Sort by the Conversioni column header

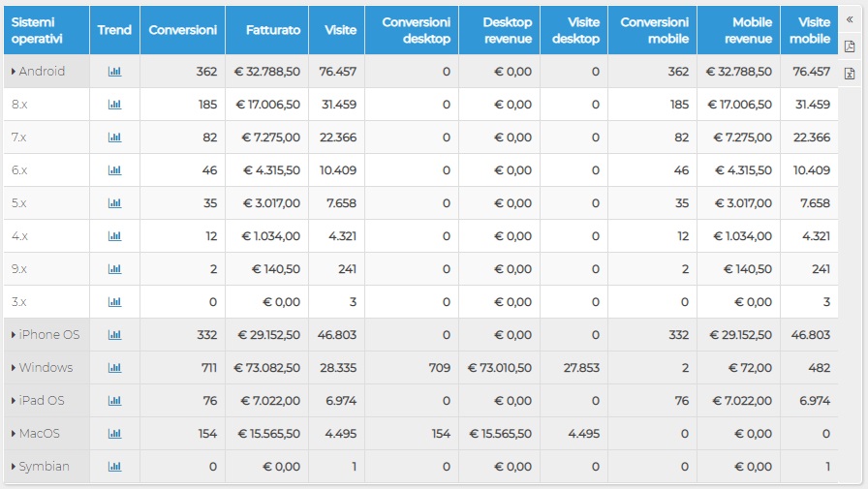(x=183, y=30)
